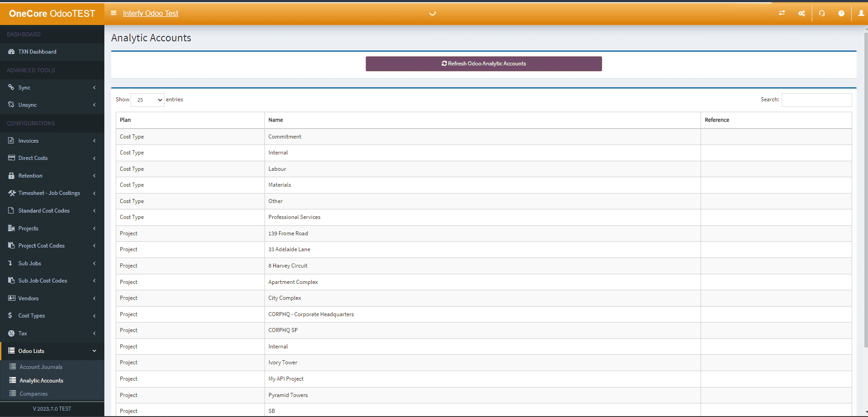Click the Timesheet - Job Costings tools icon
Image resolution: width=868 pixels, height=417 pixels.
click(x=12, y=193)
